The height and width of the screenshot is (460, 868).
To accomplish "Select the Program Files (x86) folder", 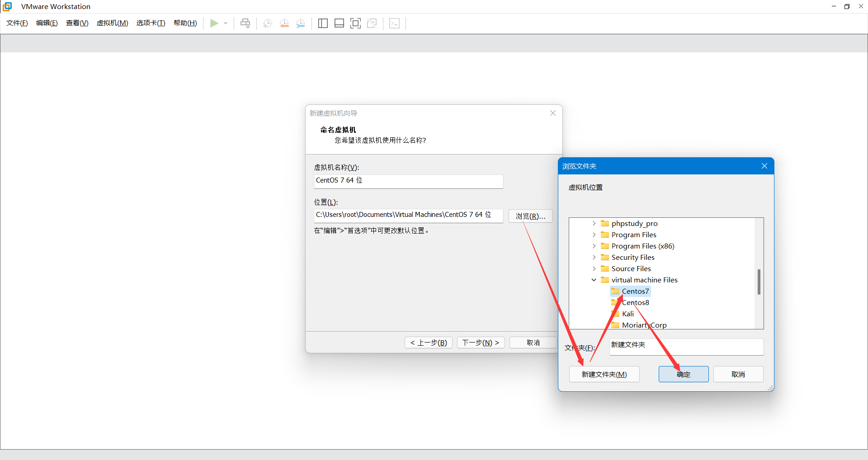I will click(x=637, y=246).
